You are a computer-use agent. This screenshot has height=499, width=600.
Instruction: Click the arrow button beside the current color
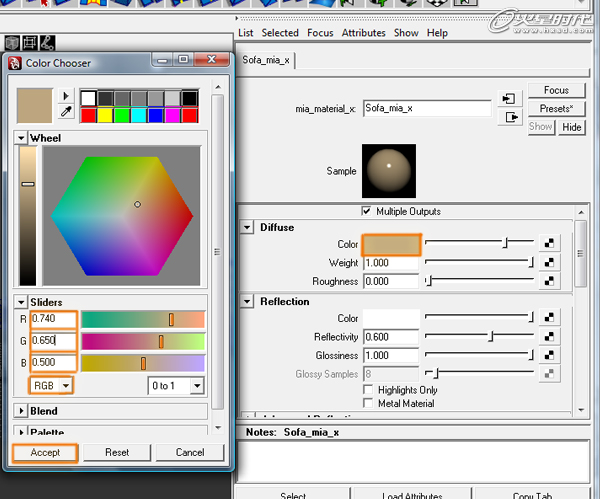(67, 97)
